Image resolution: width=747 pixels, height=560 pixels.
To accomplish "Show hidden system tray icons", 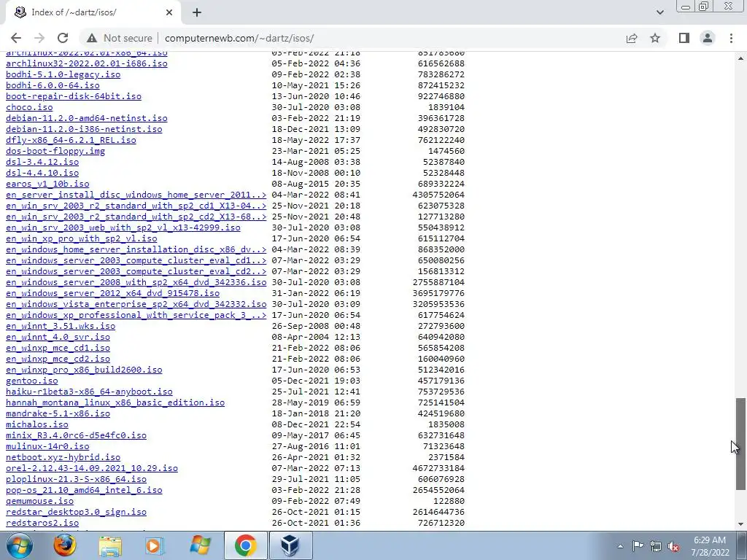I will coord(620,546).
